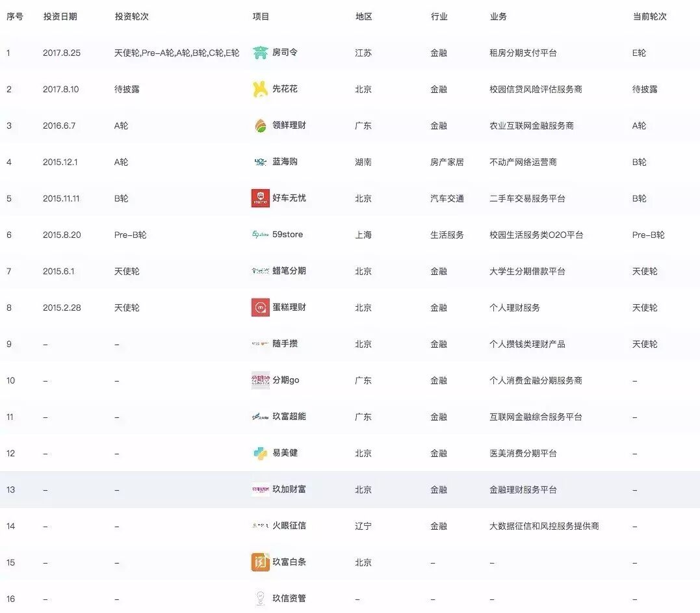The height and width of the screenshot is (613, 700).
Task: Click the 投资日期 column header
Action: pos(60,16)
